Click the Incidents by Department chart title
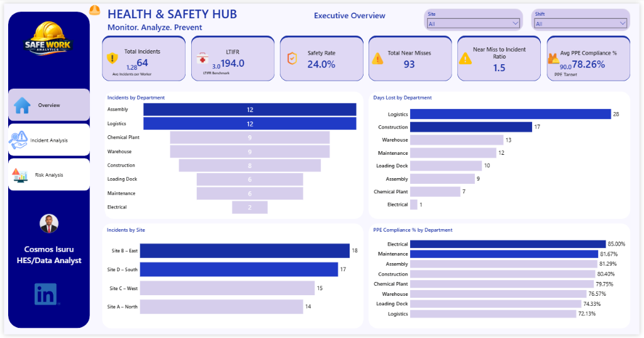The height and width of the screenshot is (338, 644). click(136, 98)
